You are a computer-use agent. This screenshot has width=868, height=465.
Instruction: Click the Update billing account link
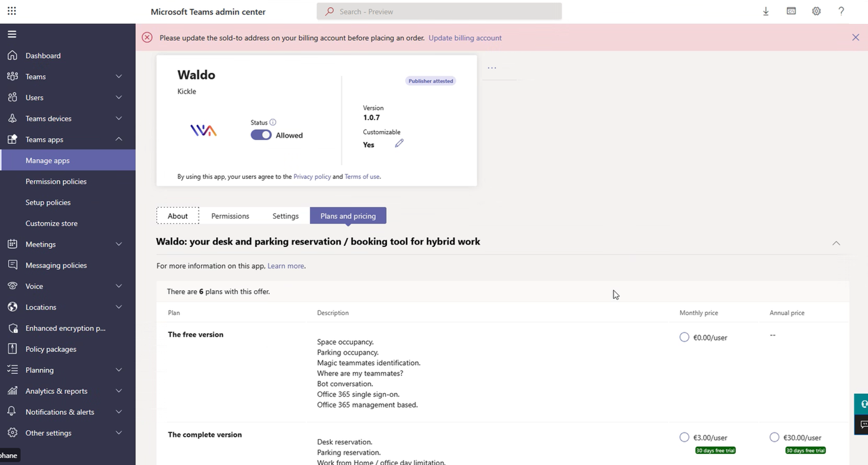coord(465,38)
